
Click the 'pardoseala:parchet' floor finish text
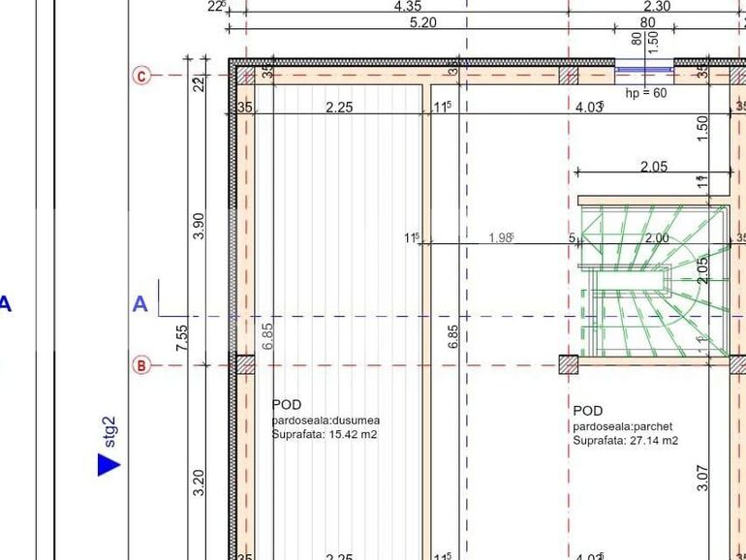[x=622, y=426]
